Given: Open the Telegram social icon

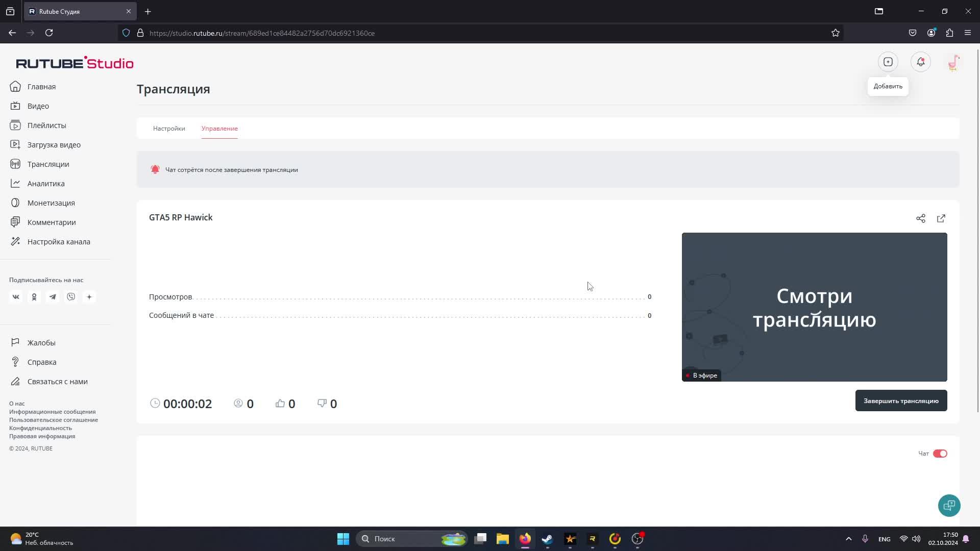Looking at the screenshot, I should pyautogui.click(x=53, y=297).
